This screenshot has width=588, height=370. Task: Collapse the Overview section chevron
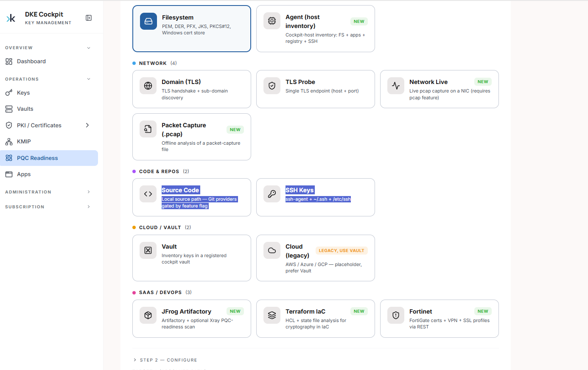[x=89, y=48]
